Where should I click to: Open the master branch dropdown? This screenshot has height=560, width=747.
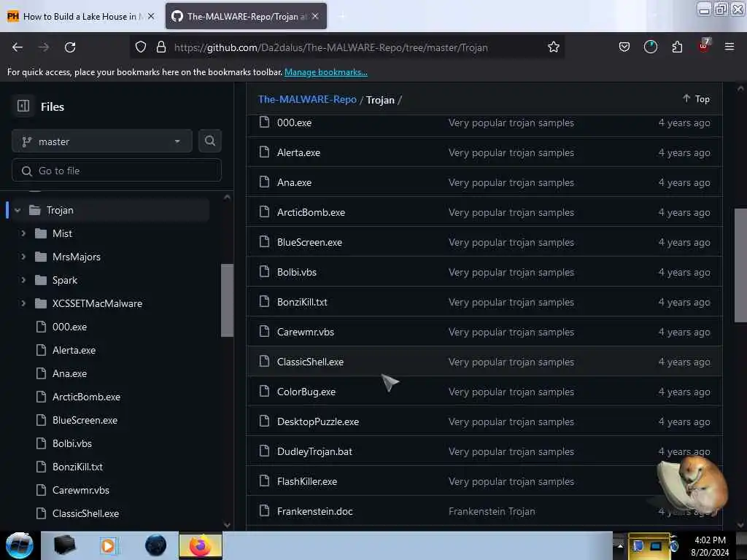(102, 141)
